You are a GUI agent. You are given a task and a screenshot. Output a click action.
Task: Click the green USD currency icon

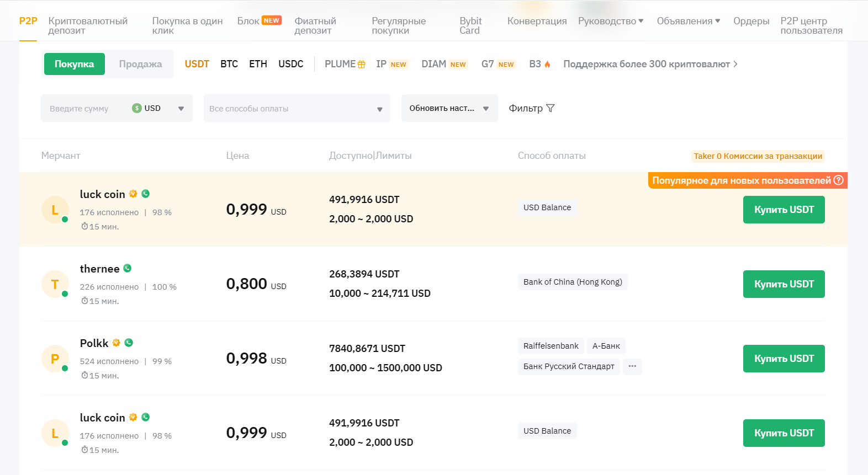(137, 108)
